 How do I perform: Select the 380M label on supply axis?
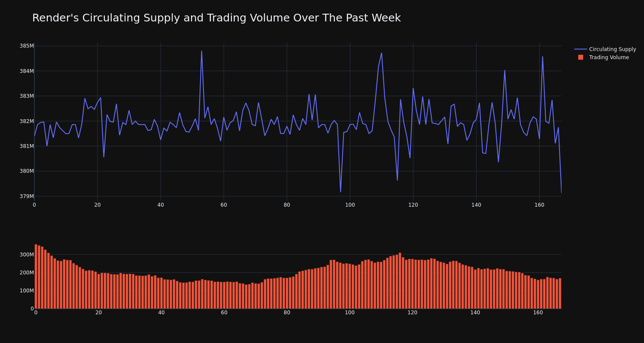[27, 171]
